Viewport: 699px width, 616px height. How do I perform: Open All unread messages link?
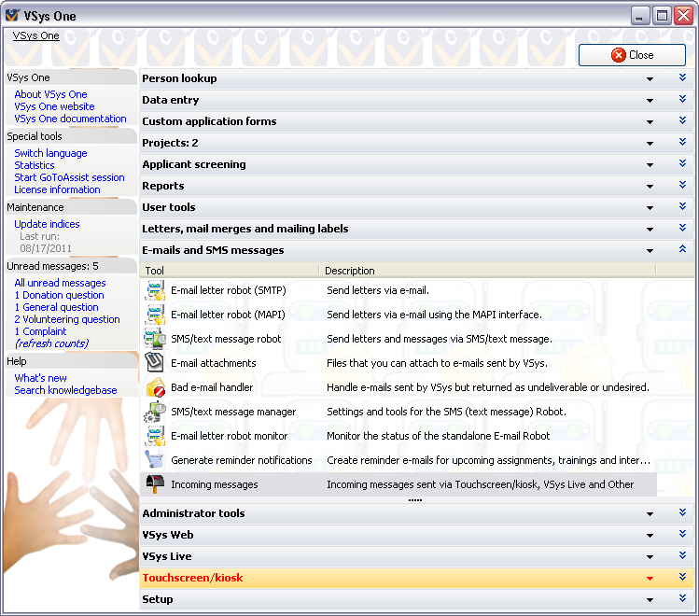click(60, 283)
